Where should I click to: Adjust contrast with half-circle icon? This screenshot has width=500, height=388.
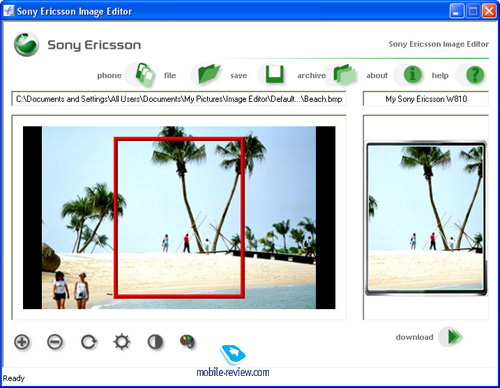click(155, 342)
